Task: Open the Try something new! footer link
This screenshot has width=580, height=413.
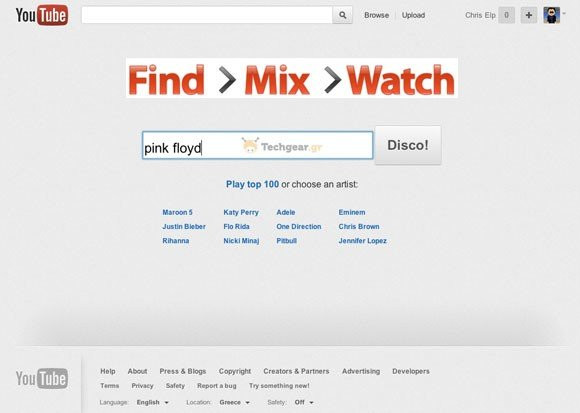Action: [x=279, y=386]
